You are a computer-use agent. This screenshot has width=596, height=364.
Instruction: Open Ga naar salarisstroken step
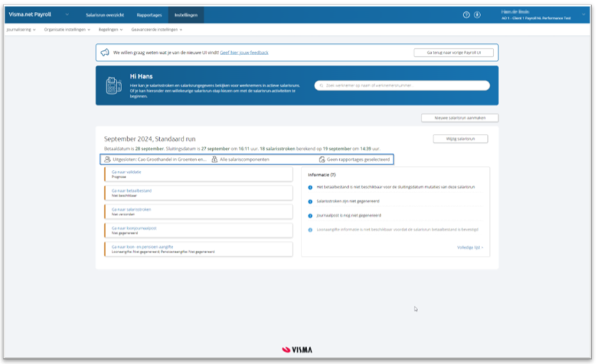(x=198, y=211)
